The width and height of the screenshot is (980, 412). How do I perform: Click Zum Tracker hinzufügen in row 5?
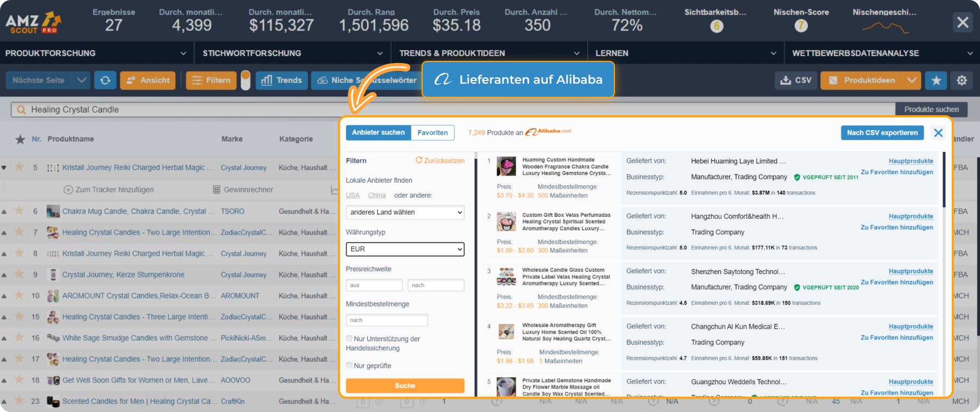tap(109, 190)
